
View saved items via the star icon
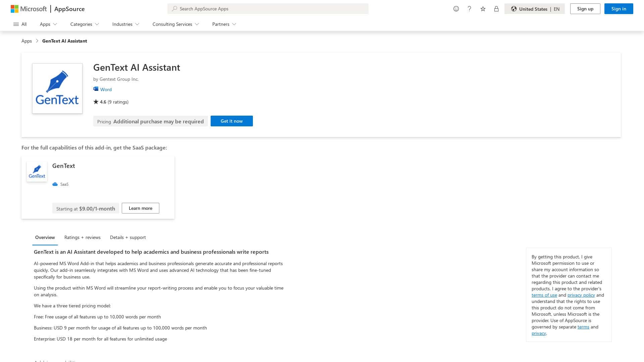483,9
